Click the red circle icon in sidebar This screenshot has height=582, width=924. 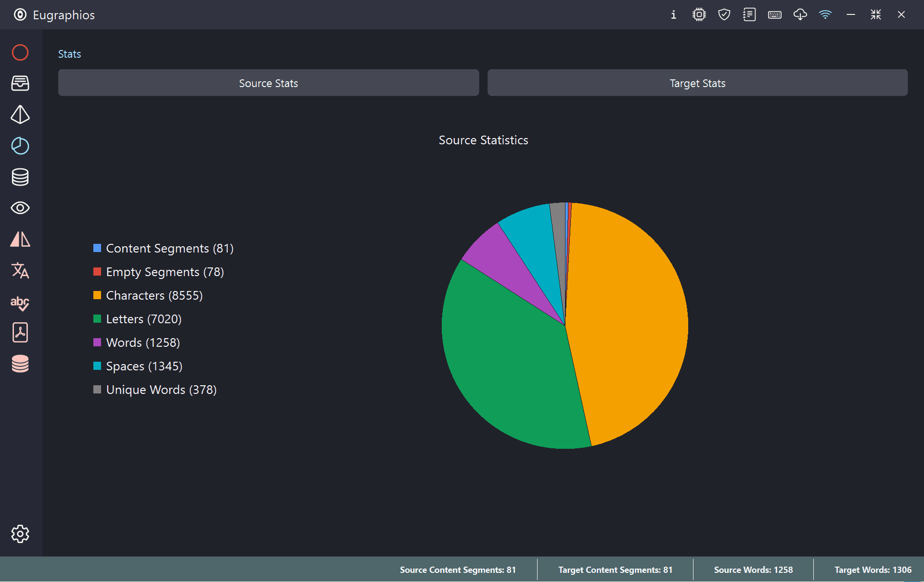(20, 52)
